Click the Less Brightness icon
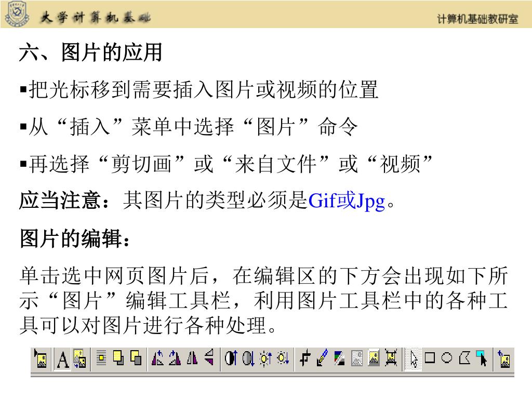This screenshot has width=532, height=399. (x=283, y=358)
